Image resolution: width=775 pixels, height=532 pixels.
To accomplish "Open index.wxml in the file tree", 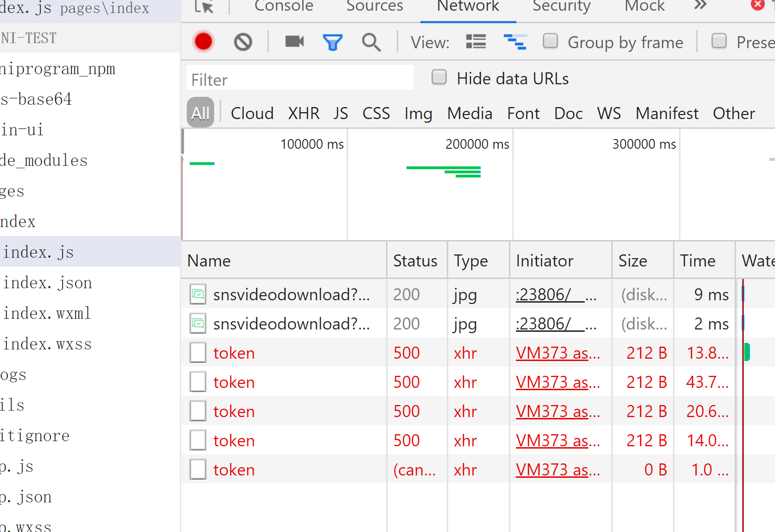I will (x=47, y=313).
